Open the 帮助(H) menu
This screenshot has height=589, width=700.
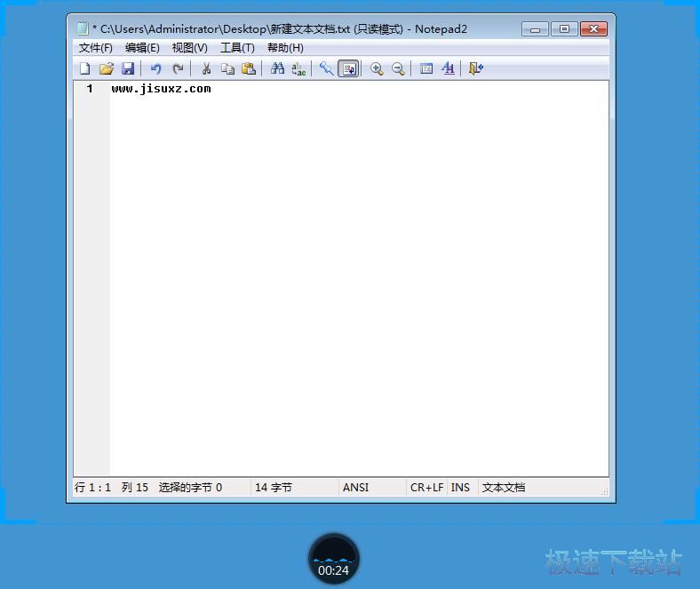pyautogui.click(x=285, y=48)
